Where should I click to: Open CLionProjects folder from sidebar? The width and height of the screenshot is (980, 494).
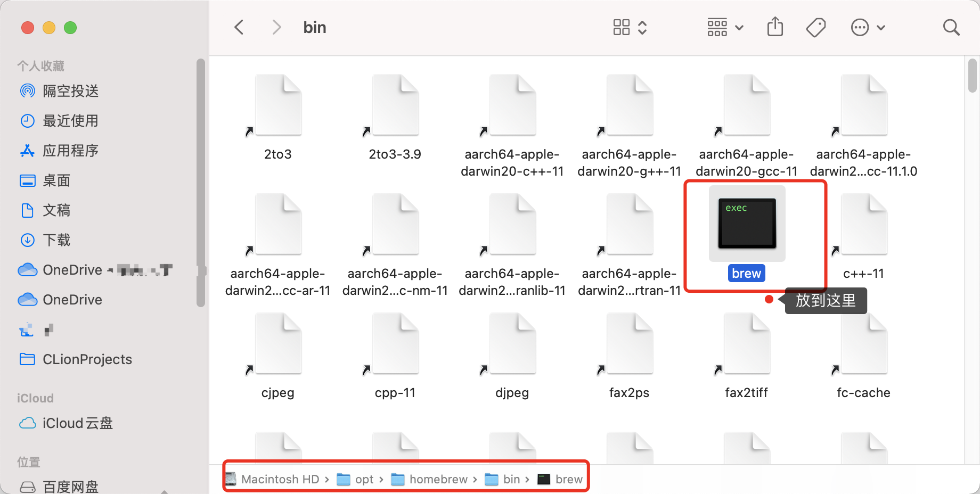(x=87, y=359)
